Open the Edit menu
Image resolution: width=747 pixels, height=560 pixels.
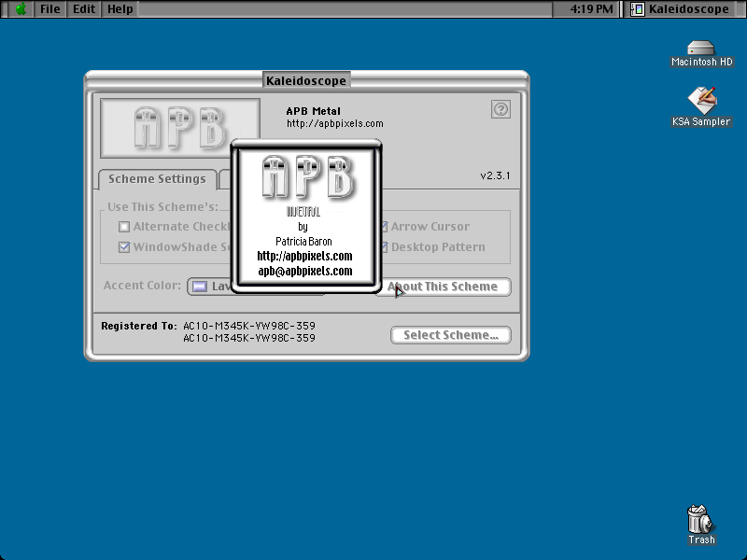[x=84, y=9]
